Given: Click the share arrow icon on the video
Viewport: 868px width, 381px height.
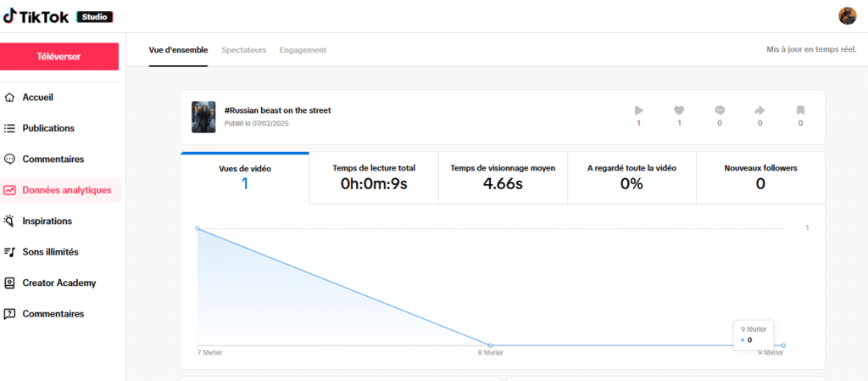Looking at the screenshot, I should [759, 110].
